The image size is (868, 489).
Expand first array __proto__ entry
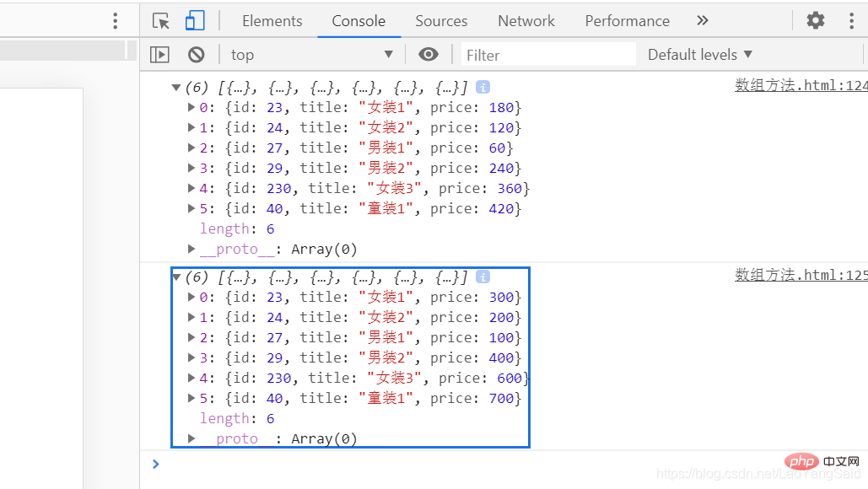click(191, 249)
